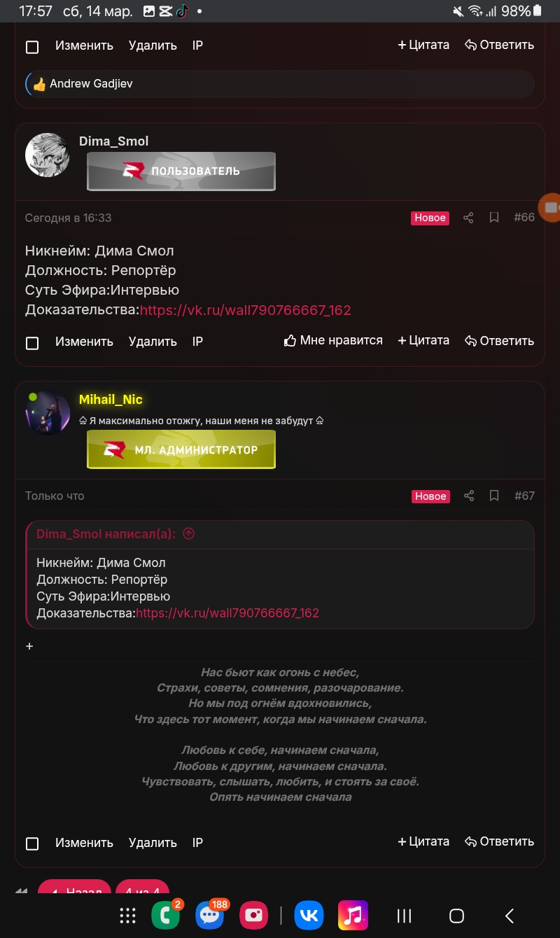Open the VK app in dock
The width and height of the screenshot is (560, 938).
pyautogui.click(x=309, y=915)
